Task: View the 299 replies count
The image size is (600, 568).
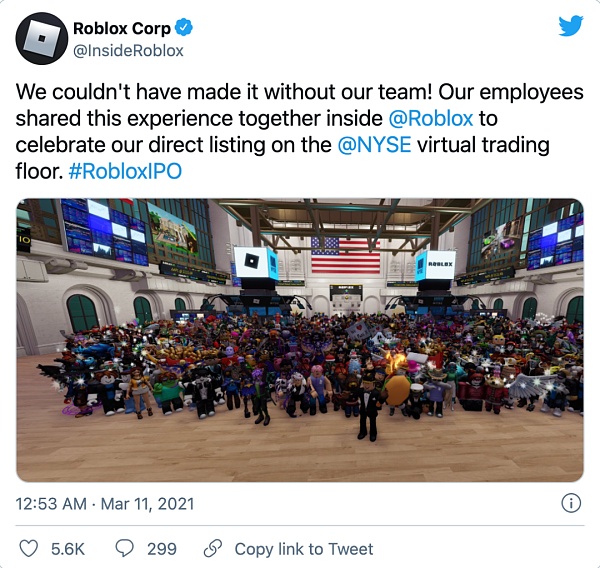Action: click(x=161, y=548)
